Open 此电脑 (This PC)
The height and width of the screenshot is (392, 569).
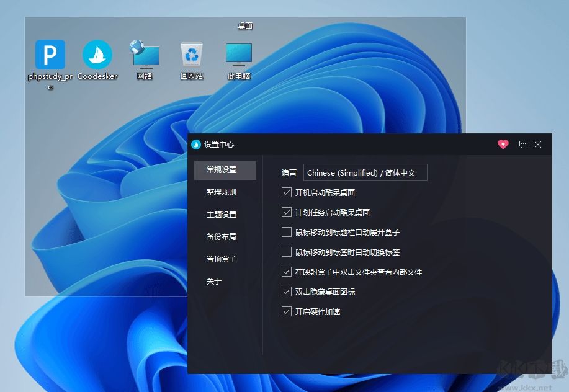[x=238, y=55]
